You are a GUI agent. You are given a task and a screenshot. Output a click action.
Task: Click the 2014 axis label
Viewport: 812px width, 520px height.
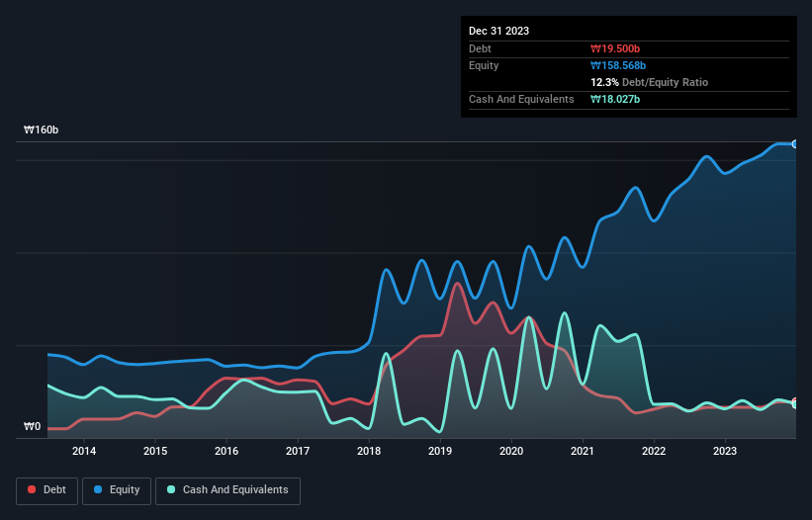point(84,451)
